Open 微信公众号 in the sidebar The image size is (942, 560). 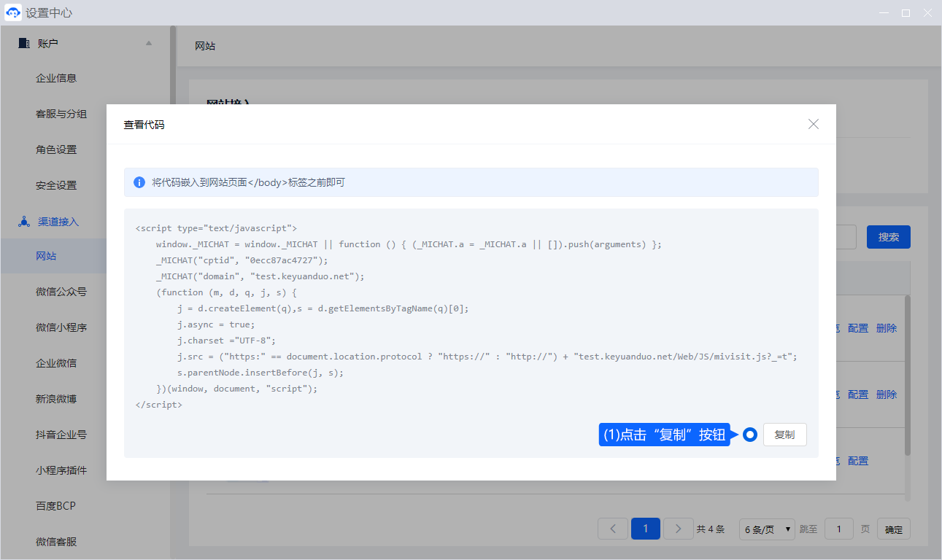61,292
